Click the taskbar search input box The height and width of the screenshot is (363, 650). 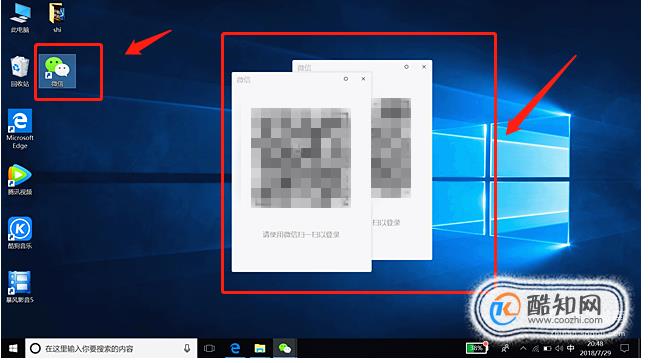(x=111, y=348)
